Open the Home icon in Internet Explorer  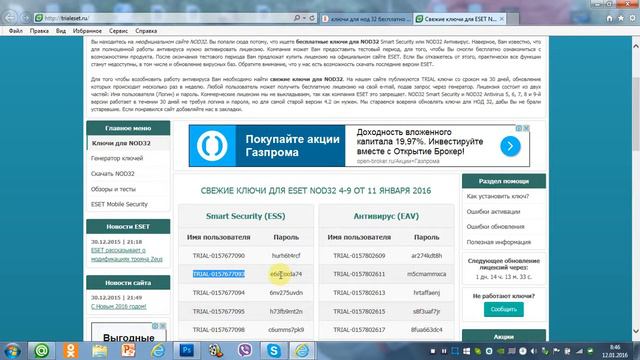[x=609, y=18]
